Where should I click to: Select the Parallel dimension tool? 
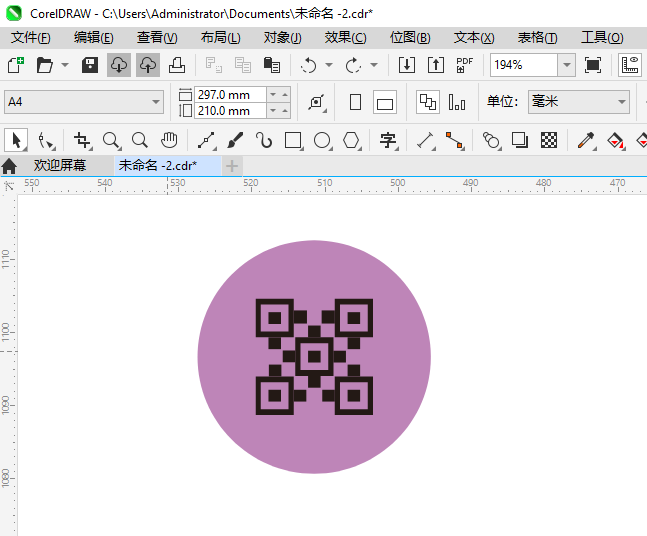pos(425,141)
